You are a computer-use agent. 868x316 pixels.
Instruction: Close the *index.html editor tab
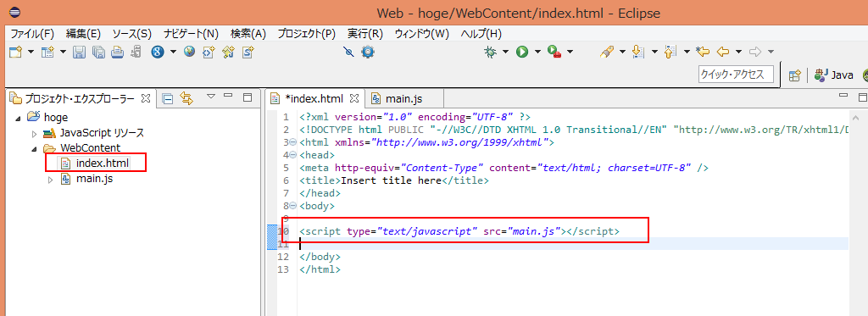pyautogui.click(x=355, y=98)
